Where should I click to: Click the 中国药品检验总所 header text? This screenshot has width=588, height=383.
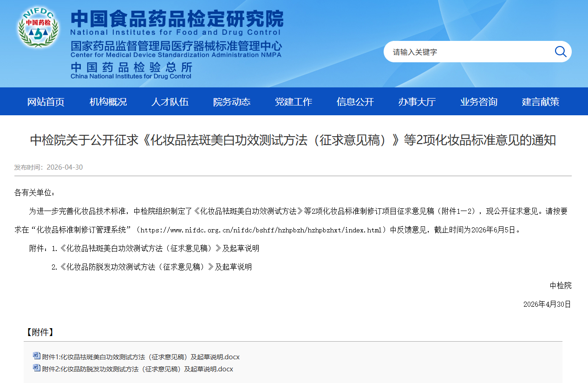[x=131, y=67]
